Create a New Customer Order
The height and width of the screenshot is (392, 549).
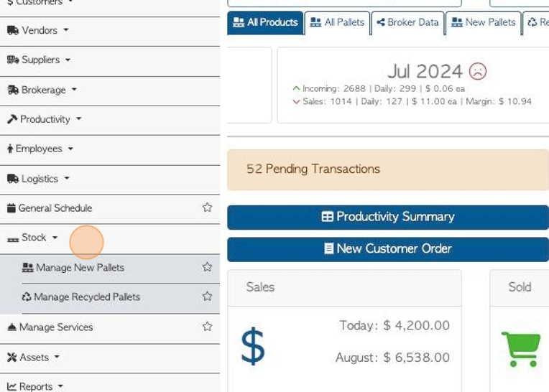pyautogui.click(x=388, y=249)
